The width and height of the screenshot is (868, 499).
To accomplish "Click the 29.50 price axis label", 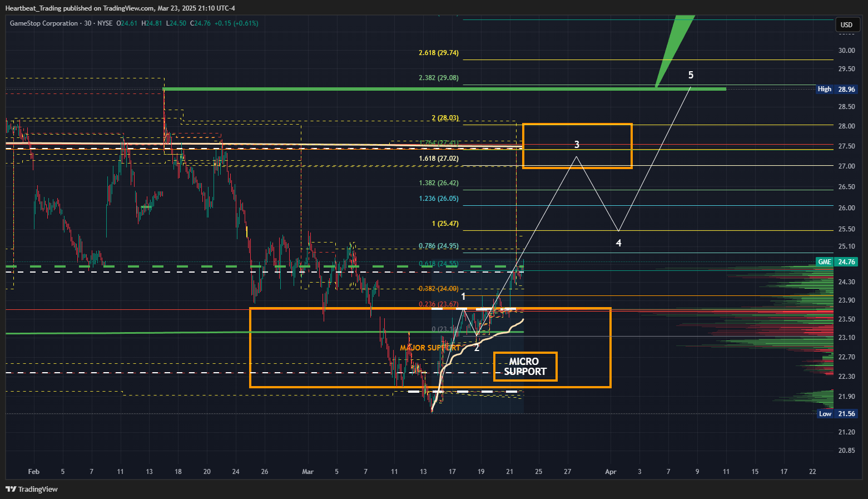I will point(847,69).
